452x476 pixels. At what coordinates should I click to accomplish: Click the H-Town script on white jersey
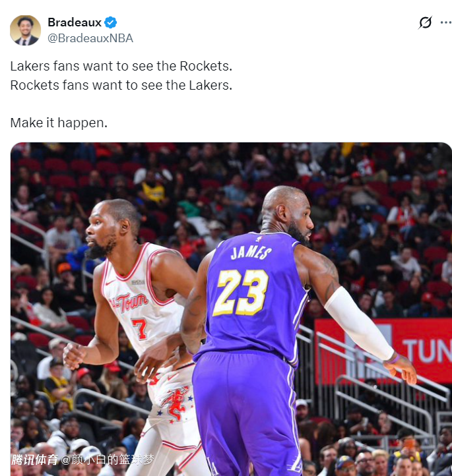129,303
